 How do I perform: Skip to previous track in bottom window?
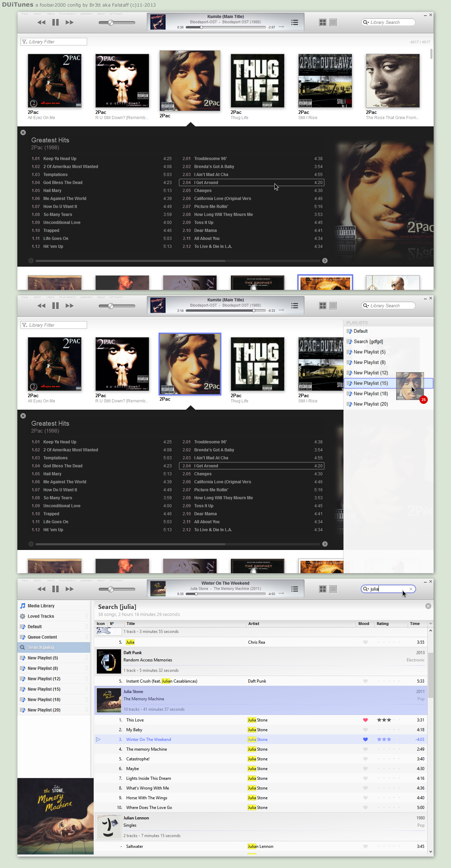click(42, 589)
